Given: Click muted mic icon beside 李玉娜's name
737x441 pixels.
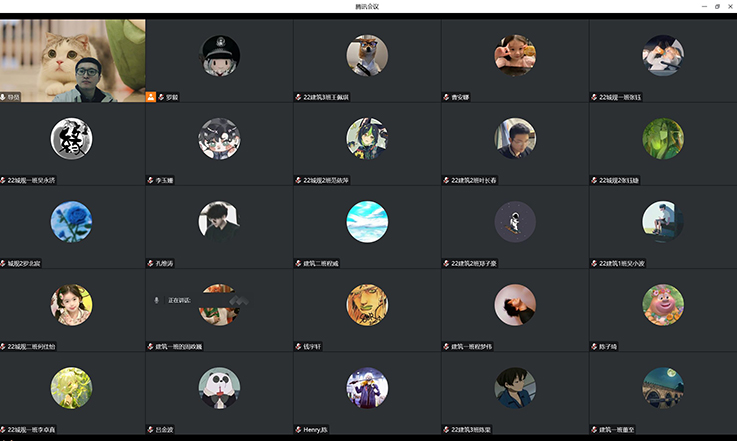Looking at the screenshot, I should coord(150,180).
